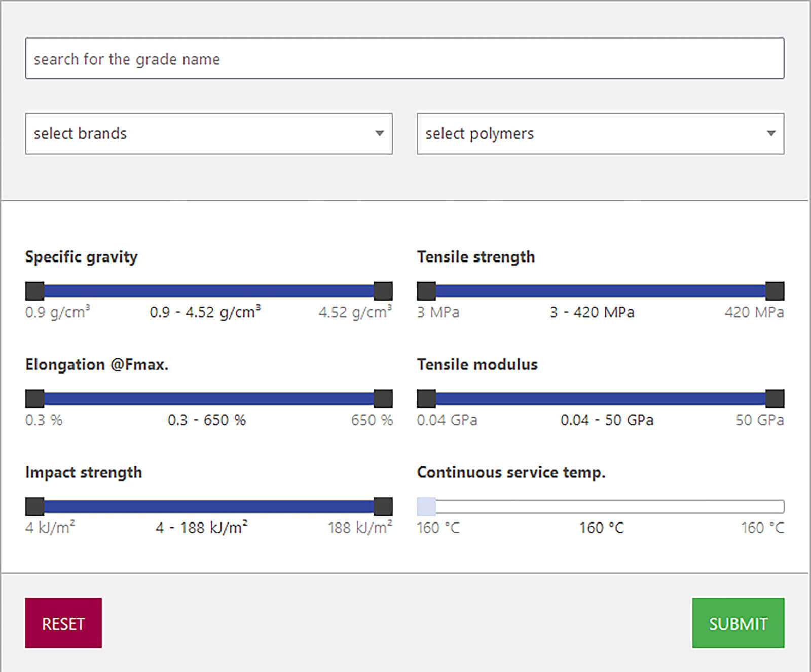811x672 pixels.
Task: Click the middle of the Tensile strength slider bar
Action: (x=601, y=291)
